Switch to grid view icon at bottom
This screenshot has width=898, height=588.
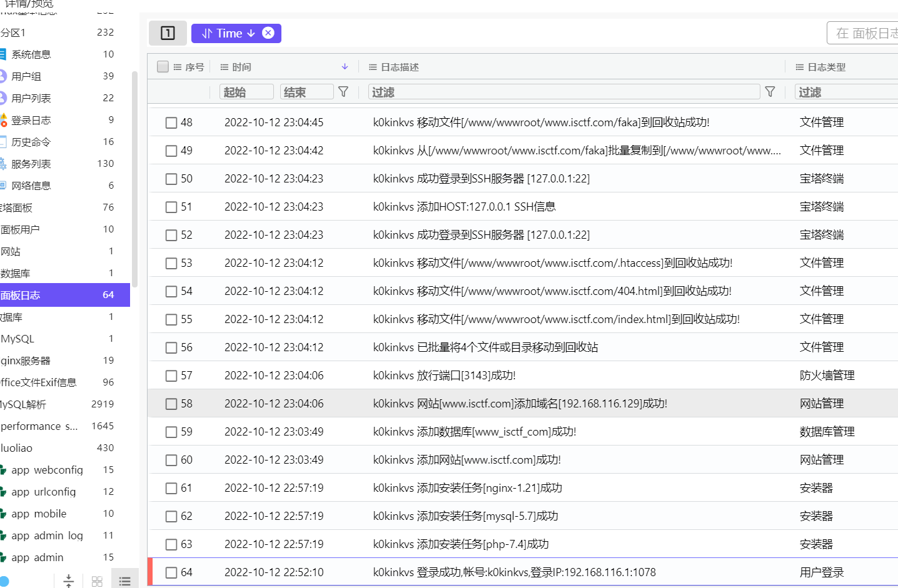pos(97,581)
